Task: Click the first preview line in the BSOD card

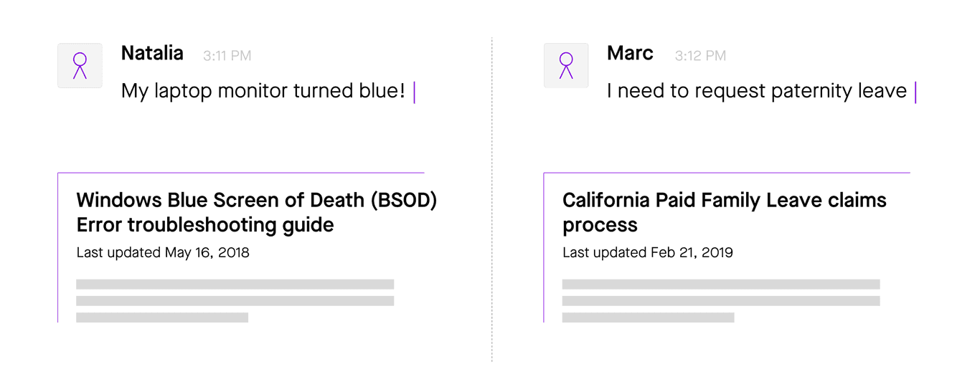Action: [x=235, y=284]
